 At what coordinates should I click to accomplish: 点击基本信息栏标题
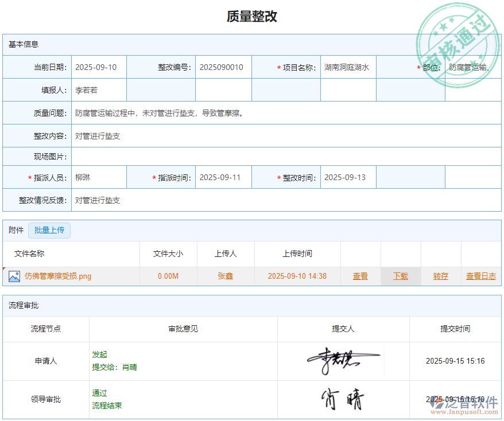(24, 44)
